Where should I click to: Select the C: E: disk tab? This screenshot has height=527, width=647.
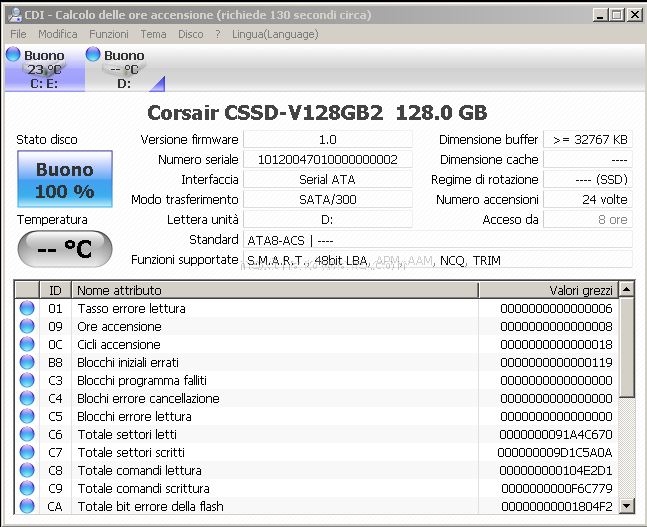[x=45, y=69]
